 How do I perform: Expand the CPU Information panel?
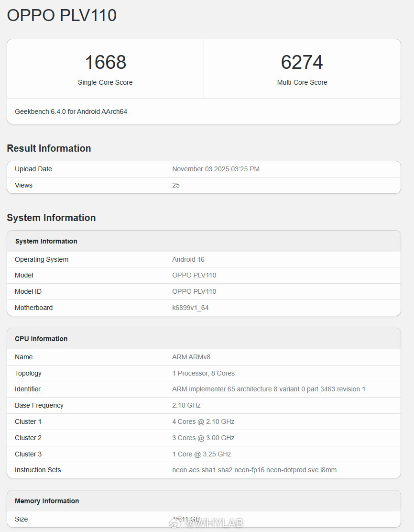point(41,339)
